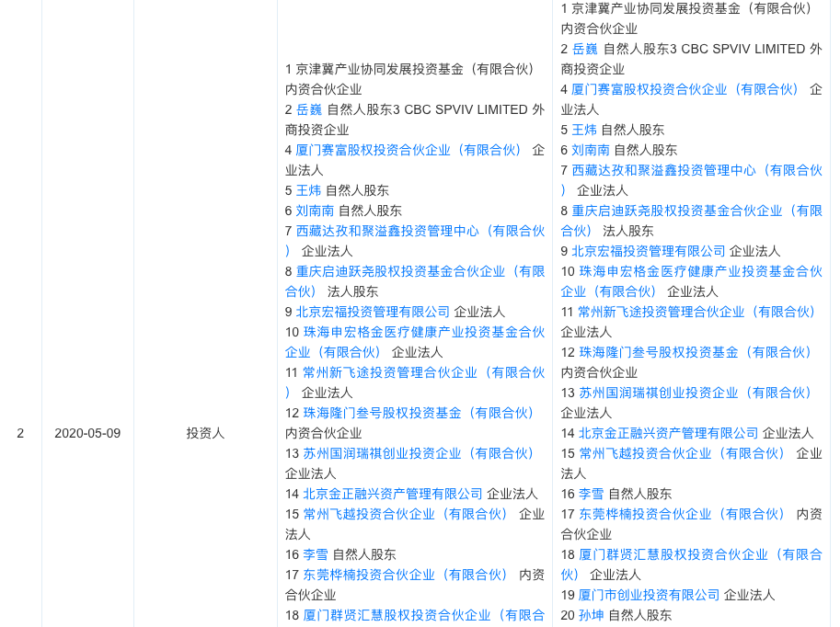Image resolution: width=840 pixels, height=627 pixels.
Task: Select 刘南南 in the left column
Action: (315, 211)
